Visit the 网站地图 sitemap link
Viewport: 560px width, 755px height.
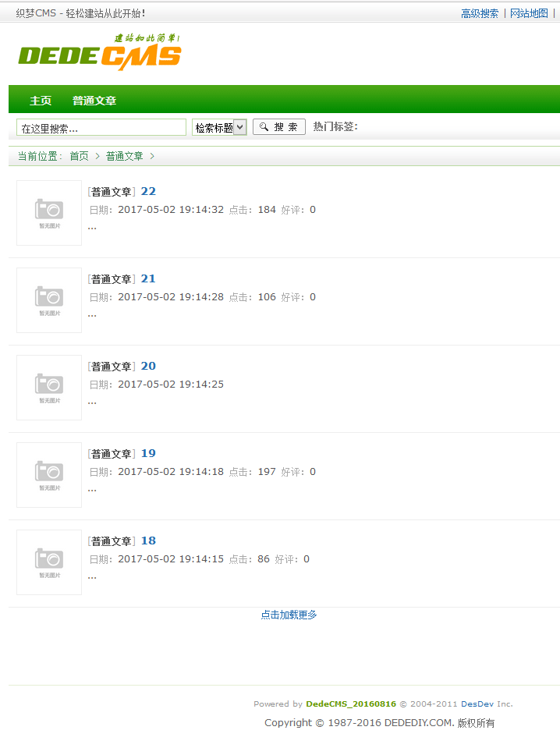tap(529, 13)
